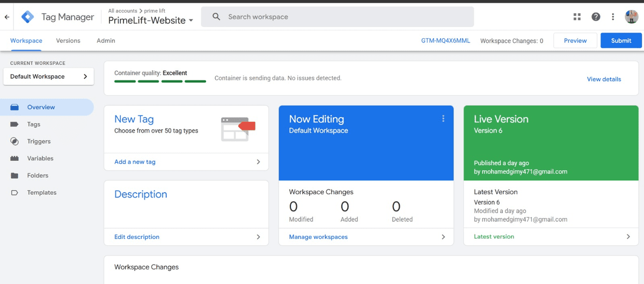Click the back arrow icon
644x284 pixels.
(7, 17)
